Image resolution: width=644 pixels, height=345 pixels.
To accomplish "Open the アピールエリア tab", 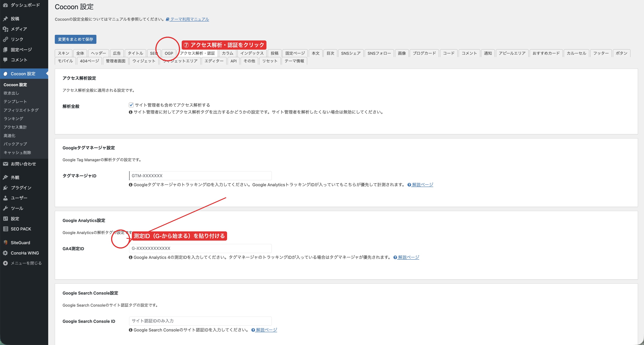I will 512,53.
